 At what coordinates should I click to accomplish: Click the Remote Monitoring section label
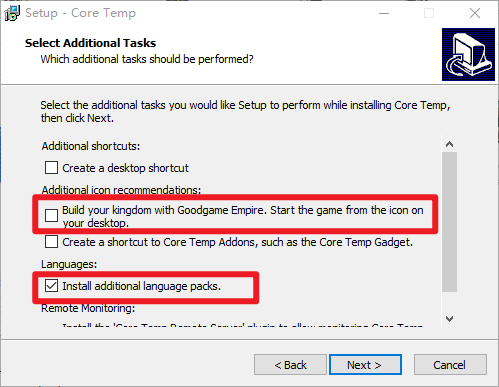(x=88, y=308)
